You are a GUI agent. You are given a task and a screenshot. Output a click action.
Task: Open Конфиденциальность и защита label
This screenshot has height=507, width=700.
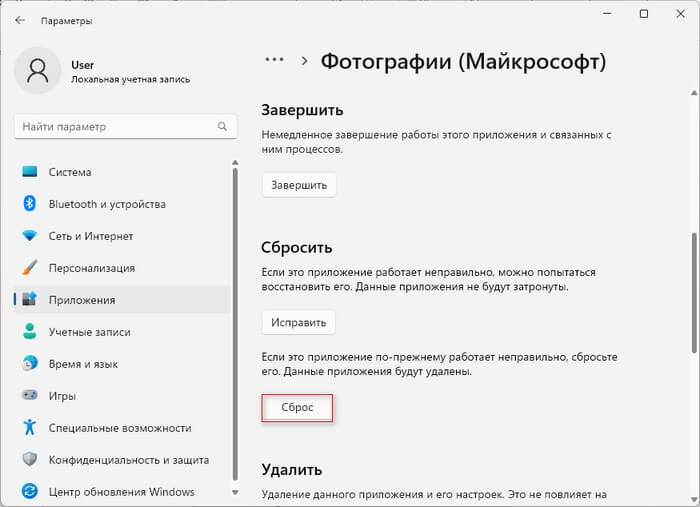pyautogui.click(x=129, y=460)
